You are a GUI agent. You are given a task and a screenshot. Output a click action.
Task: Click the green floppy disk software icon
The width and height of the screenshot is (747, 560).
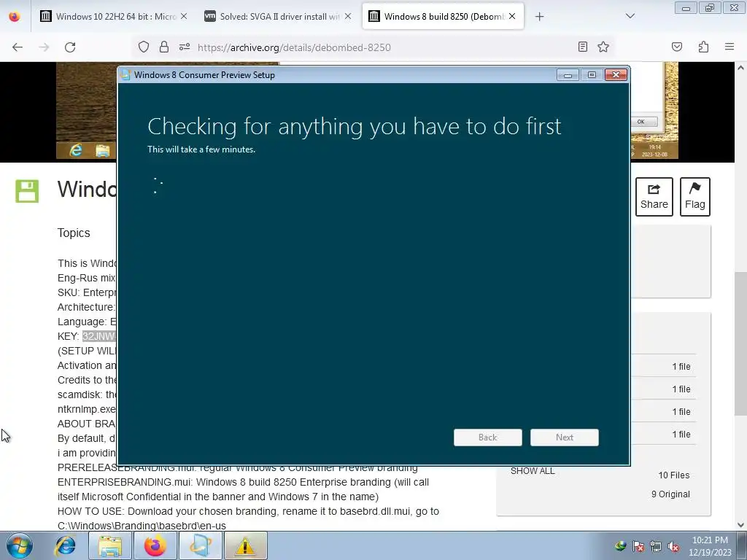[27, 192]
